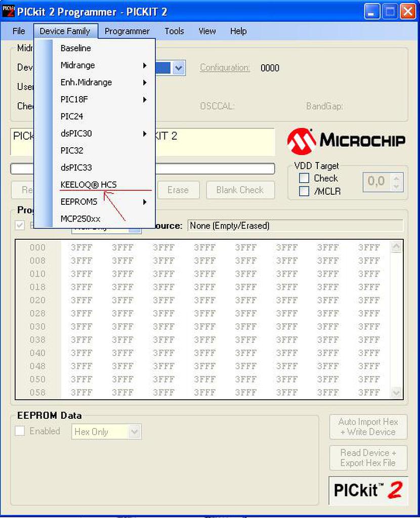The image size is (420, 518).
Task: Tick the VDD Target Check checkbox
Action: click(304, 178)
